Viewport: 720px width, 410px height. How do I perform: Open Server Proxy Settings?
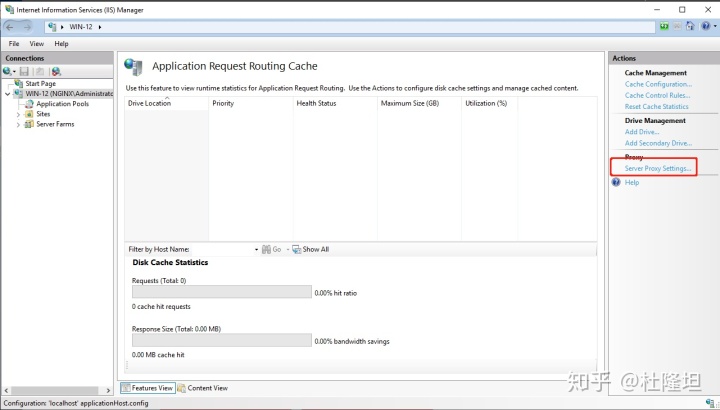tap(658, 168)
